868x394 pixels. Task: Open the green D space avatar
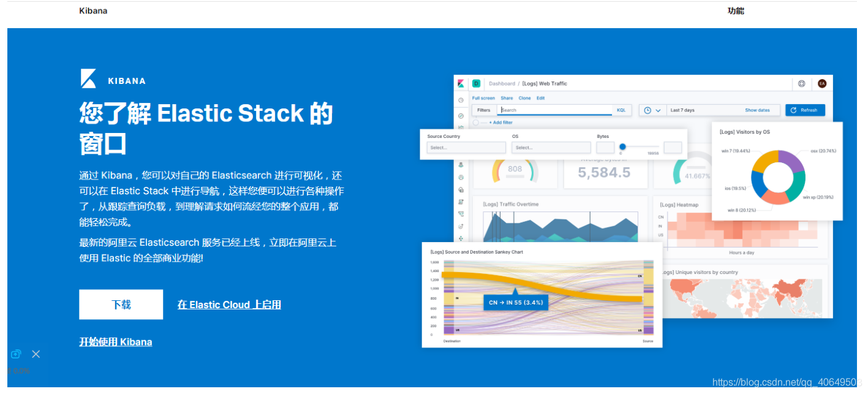(477, 83)
